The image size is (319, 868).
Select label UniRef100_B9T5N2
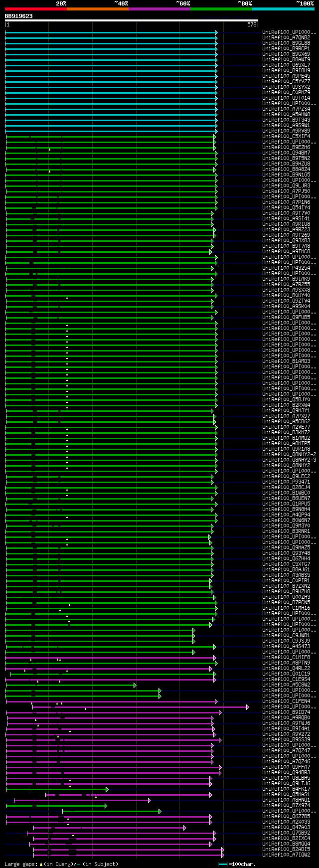(286, 158)
